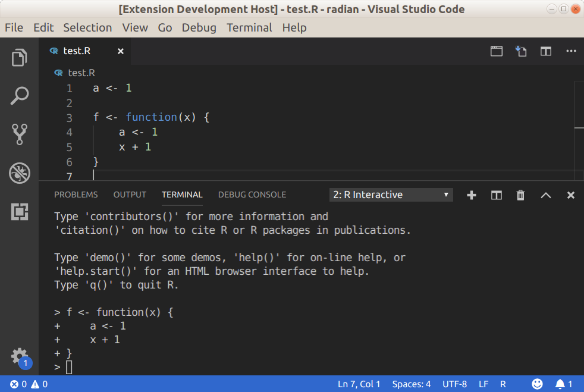584x392 pixels.
Task: Click 'LF' end-of-line setting
Action: (483, 384)
